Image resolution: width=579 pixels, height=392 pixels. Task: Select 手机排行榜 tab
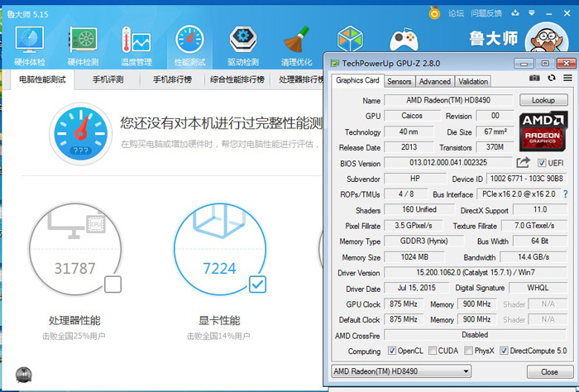coord(172,79)
